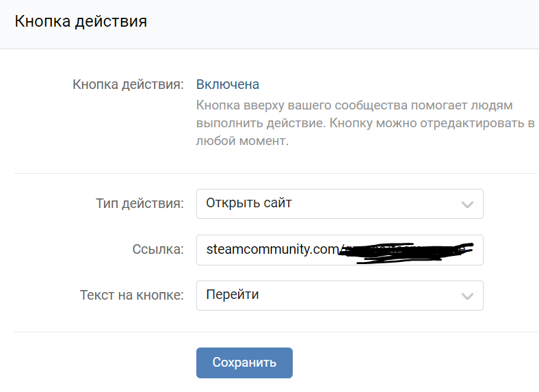The width and height of the screenshot is (539, 392).
Task: Click the 'Кнопка действия' page heading
Action: coord(81,21)
